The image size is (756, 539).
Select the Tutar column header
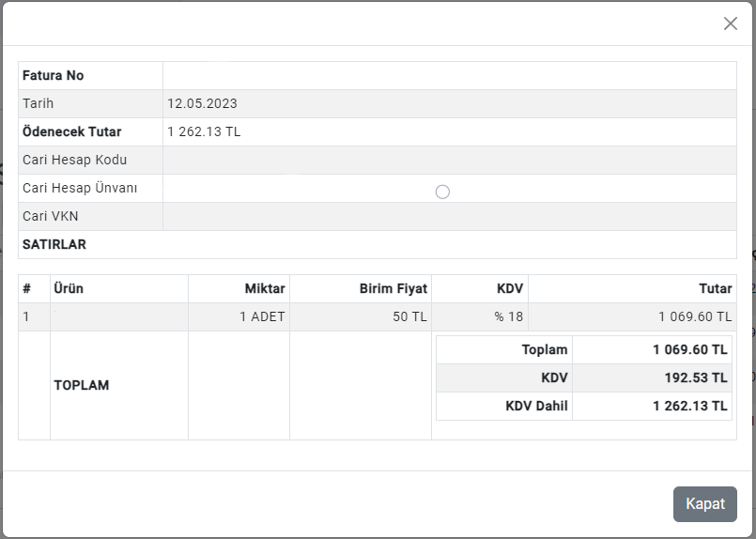point(714,288)
